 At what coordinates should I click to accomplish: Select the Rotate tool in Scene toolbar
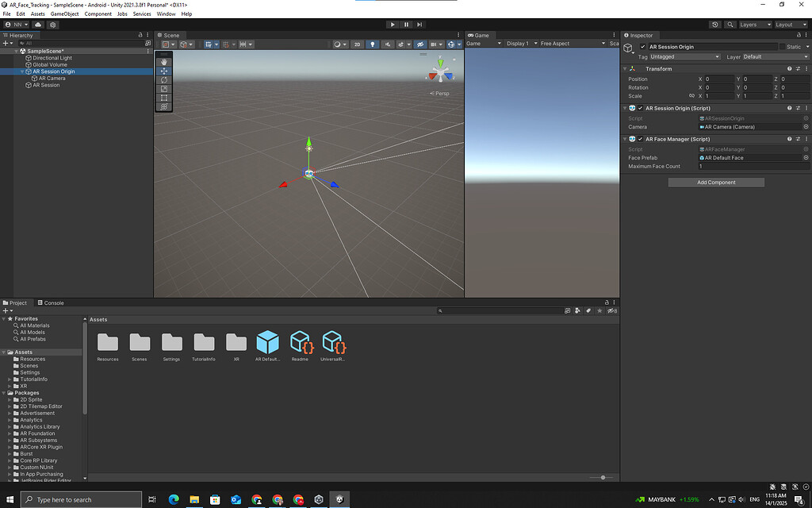tap(164, 79)
